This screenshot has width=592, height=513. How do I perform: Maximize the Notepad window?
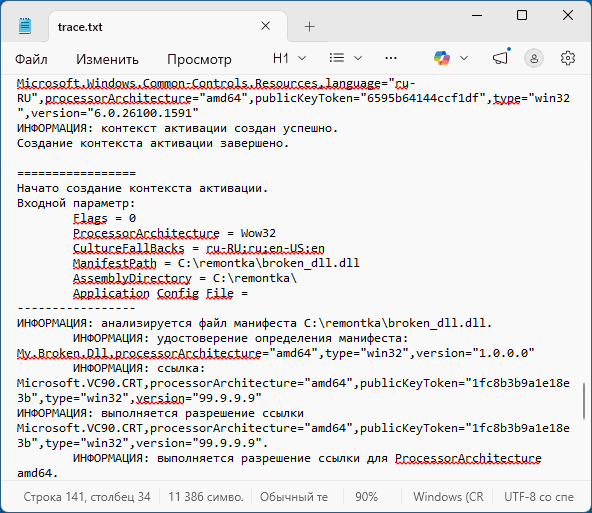click(x=522, y=15)
